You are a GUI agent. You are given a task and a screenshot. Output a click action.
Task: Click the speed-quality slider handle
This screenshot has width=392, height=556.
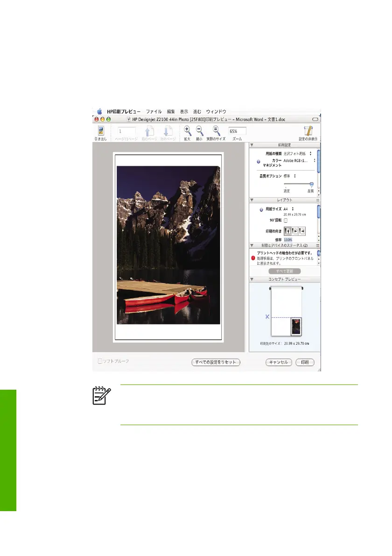(311, 185)
